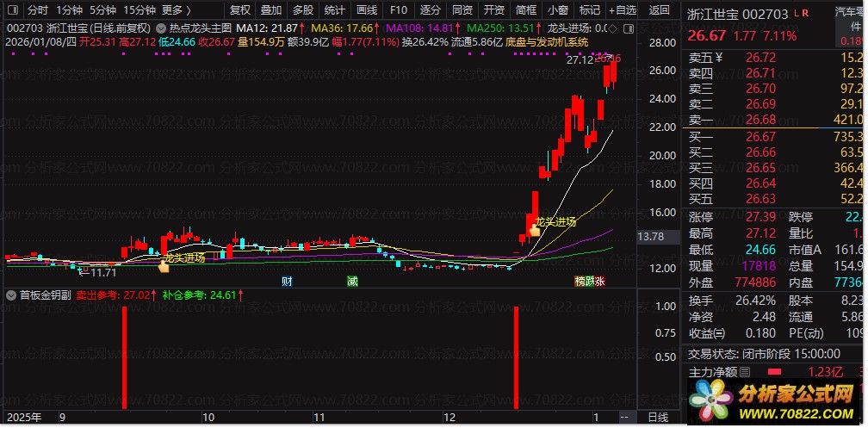Click the first red bar in the sub-chart
Image resolution: width=868 pixels, height=428 pixels.
point(125,357)
